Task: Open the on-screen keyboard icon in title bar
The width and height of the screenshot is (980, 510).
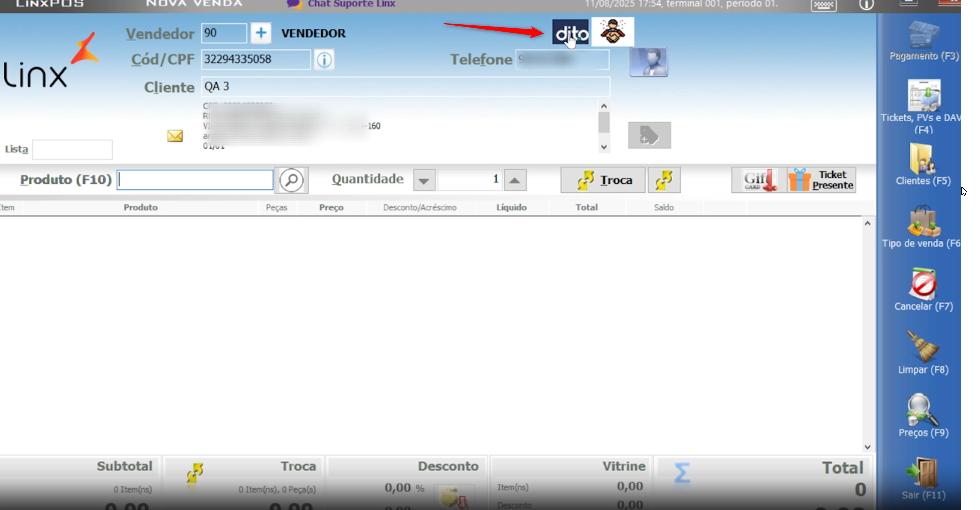Action: point(824,5)
